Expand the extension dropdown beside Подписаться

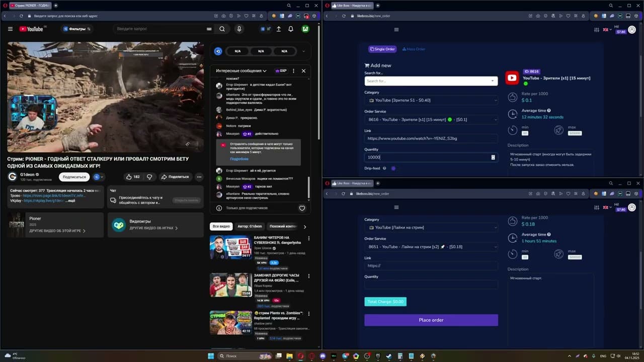[x=99, y=177]
